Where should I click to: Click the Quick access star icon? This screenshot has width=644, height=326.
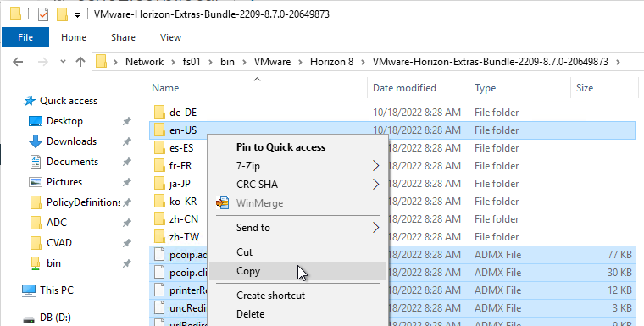(x=30, y=101)
